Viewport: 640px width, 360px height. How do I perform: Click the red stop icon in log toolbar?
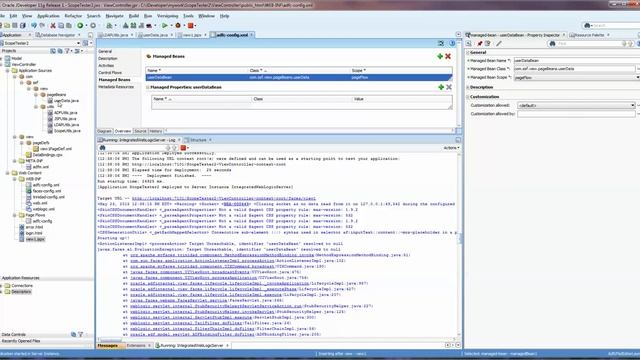tap(183, 148)
